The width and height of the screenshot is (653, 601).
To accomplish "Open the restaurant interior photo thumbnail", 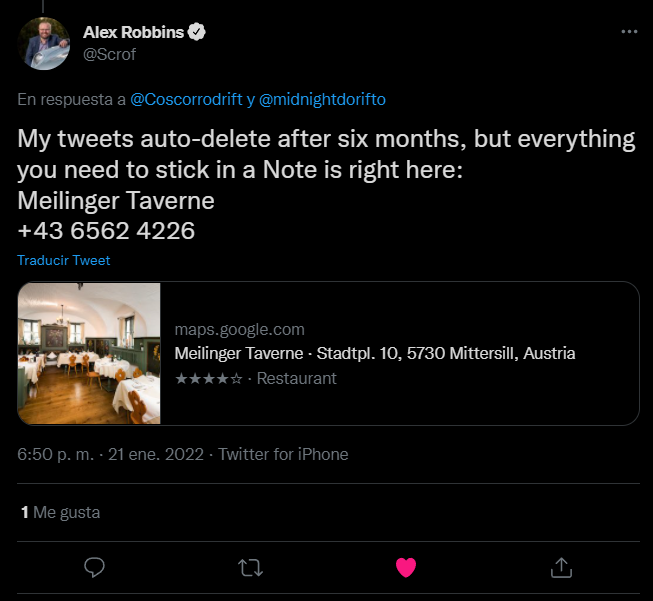I will pos(89,354).
